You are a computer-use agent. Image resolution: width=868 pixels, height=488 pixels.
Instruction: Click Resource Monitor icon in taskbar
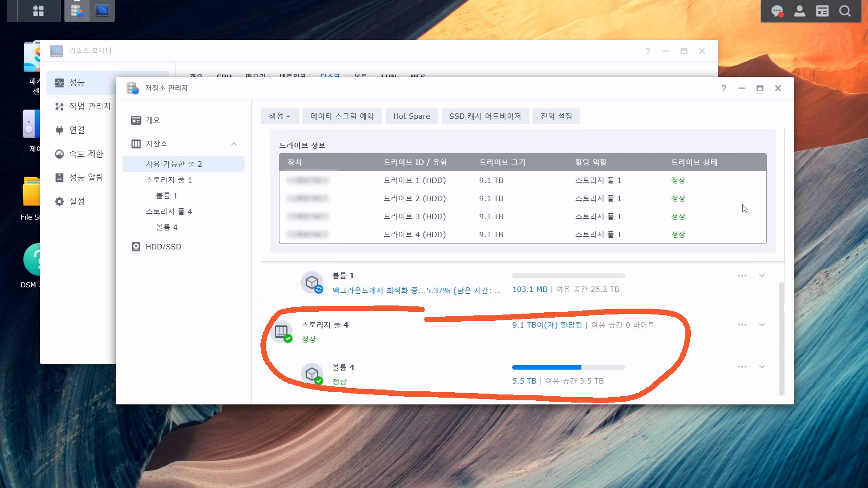102,11
